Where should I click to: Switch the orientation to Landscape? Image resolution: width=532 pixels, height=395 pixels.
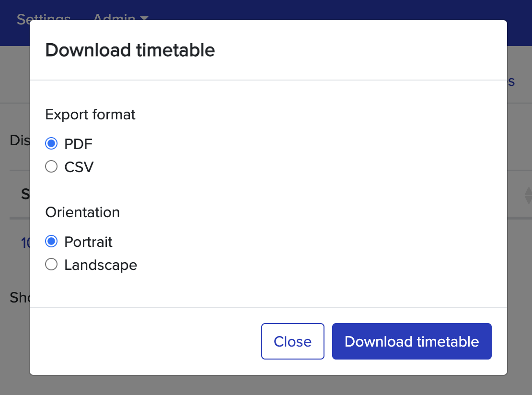click(x=51, y=264)
